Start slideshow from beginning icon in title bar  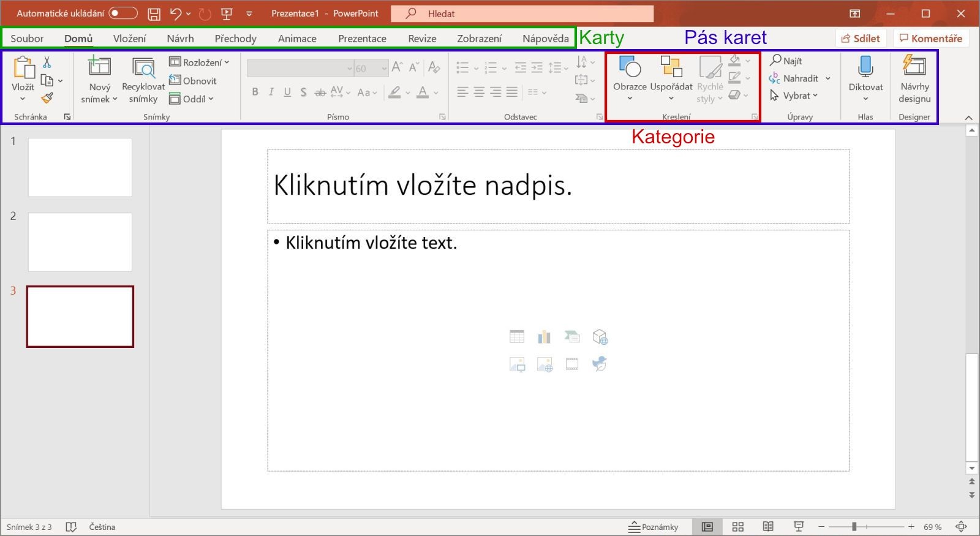point(227,13)
